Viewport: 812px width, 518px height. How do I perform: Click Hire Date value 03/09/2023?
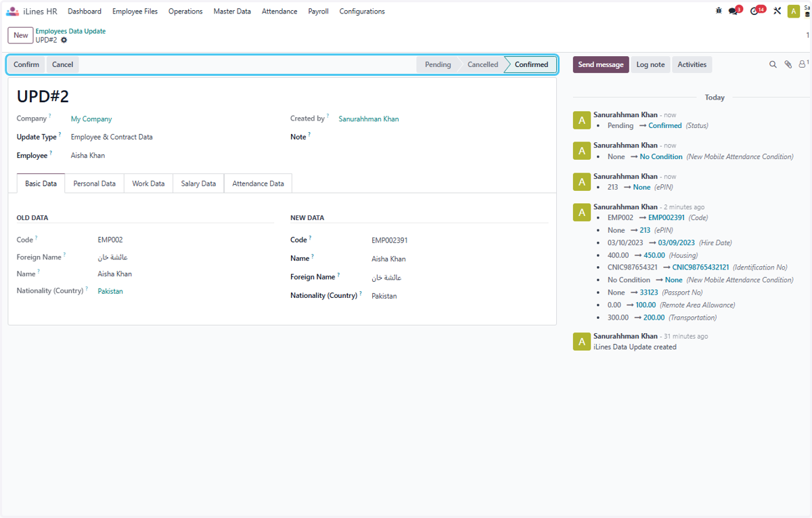point(676,242)
